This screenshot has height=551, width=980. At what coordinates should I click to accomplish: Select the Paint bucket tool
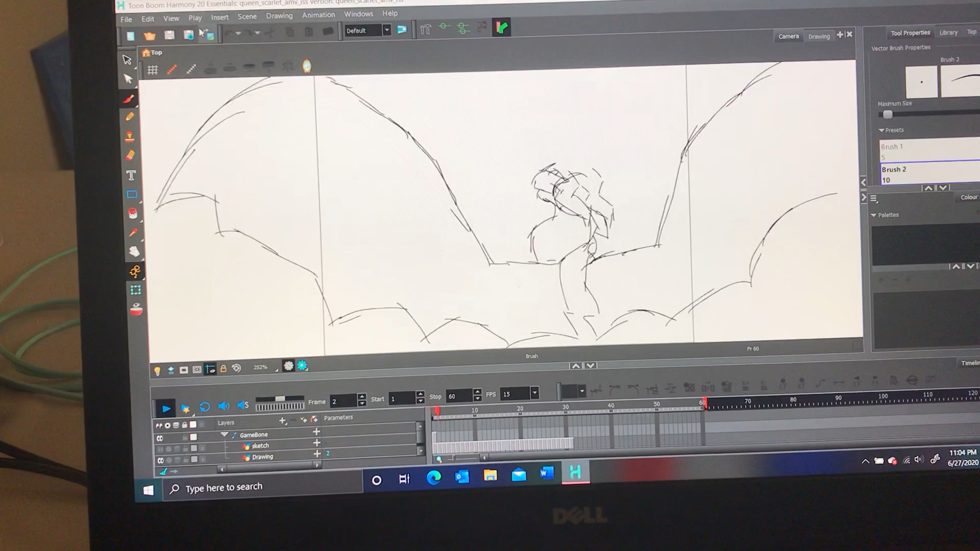tap(133, 213)
